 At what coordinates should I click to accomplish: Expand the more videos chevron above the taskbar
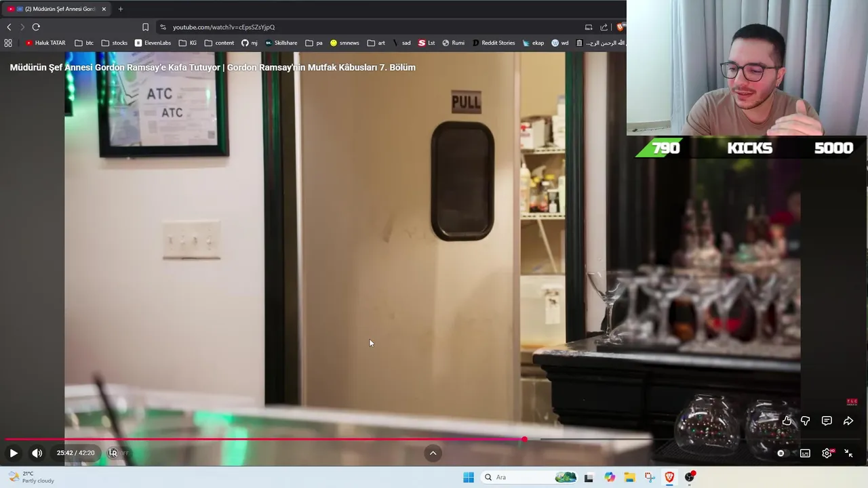(x=433, y=453)
